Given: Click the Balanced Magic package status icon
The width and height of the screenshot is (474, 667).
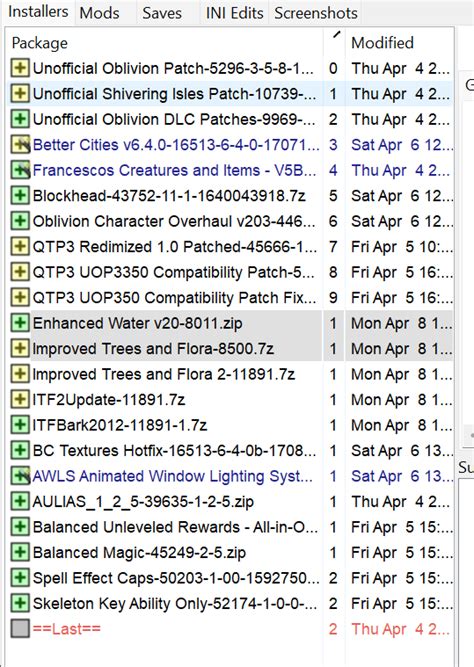Looking at the screenshot, I should coord(20,553).
